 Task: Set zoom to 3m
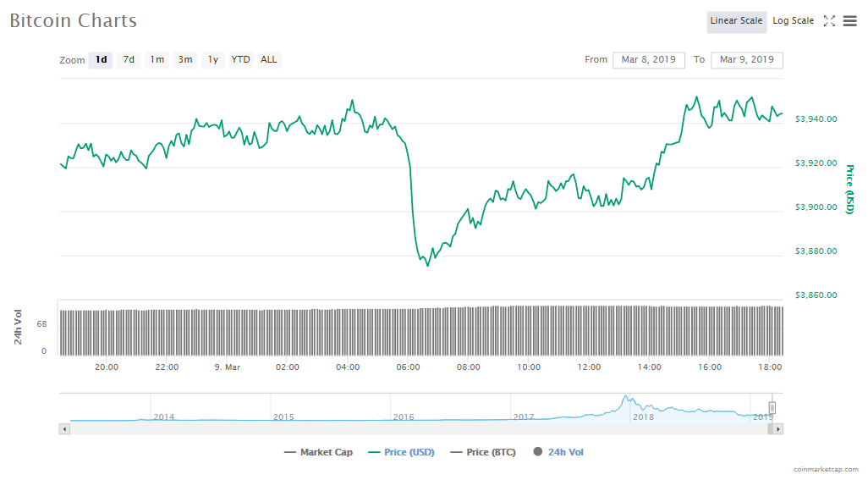tap(185, 60)
